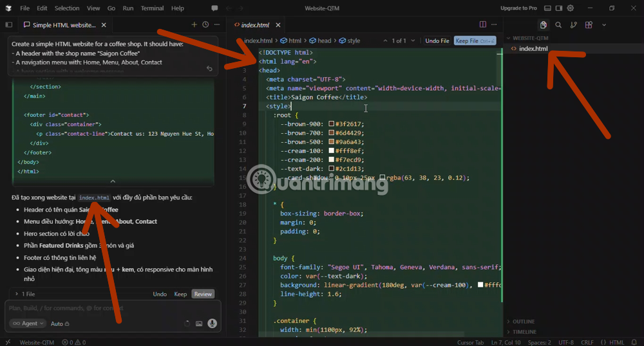644x346 pixels.
Task: Toggle the right side bar layout
Action: [x=559, y=8]
